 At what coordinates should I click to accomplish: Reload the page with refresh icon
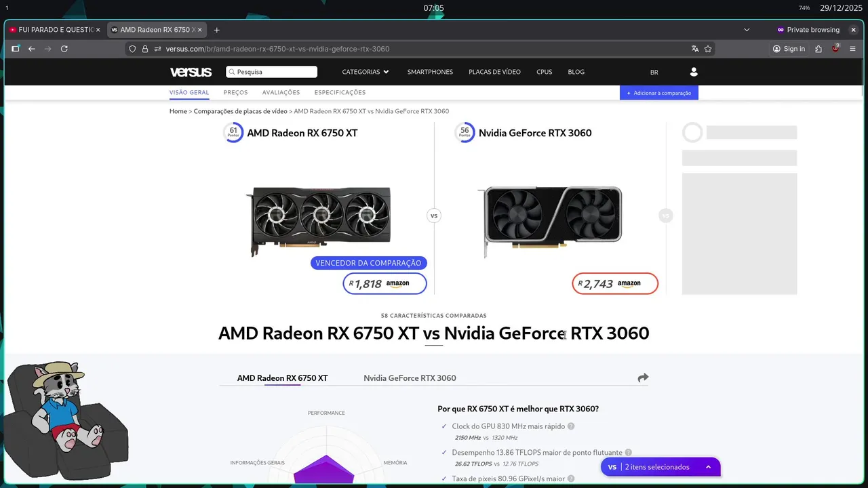[x=64, y=49]
